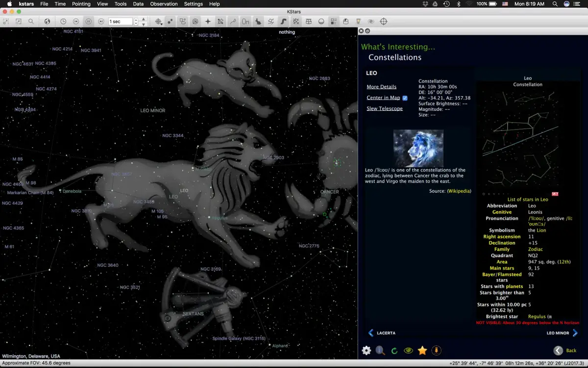Increase time step with the up arrow

(x=143, y=19)
